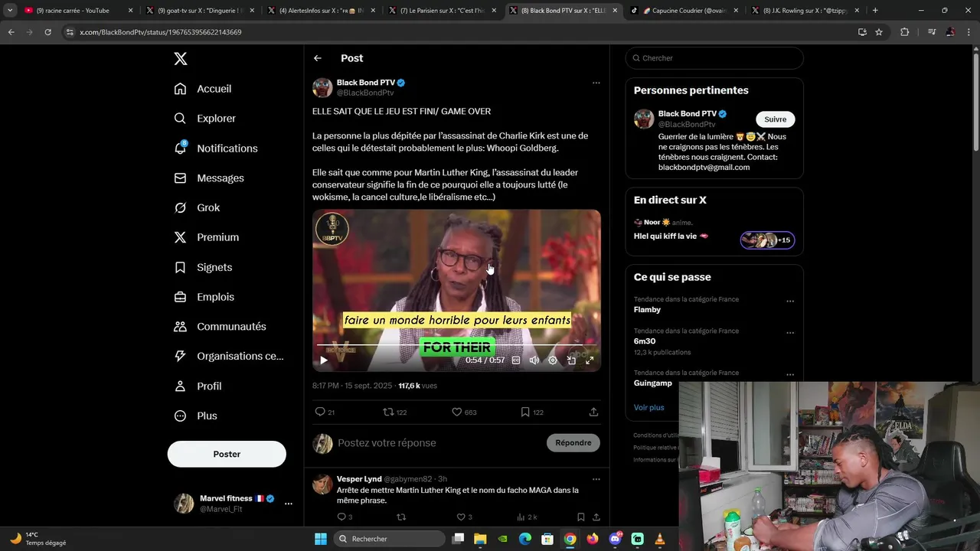Mute the video with speaker icon
Viewport: 980px width, 551px height.
[534, 360]
